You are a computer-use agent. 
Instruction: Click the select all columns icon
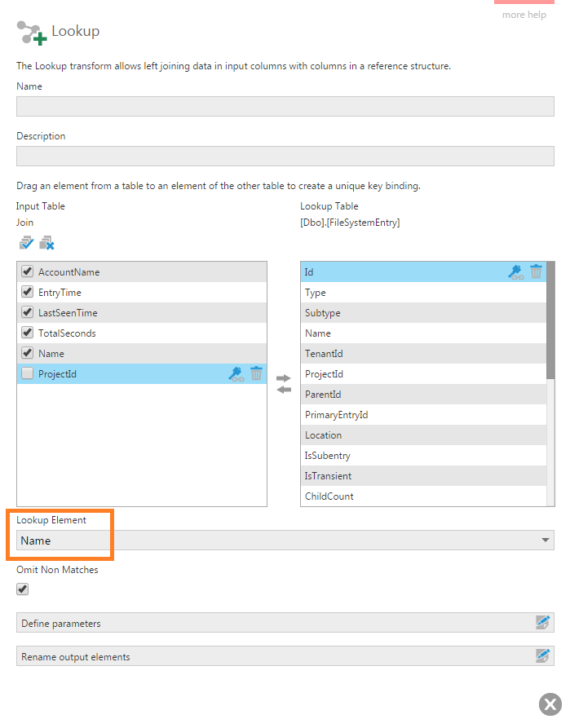point(26,242)
